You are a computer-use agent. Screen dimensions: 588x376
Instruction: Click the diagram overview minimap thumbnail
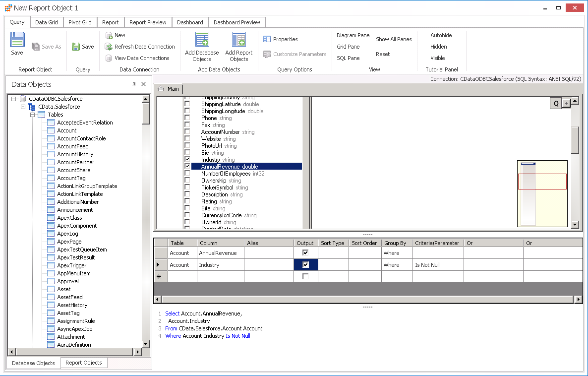click(542, 193)
